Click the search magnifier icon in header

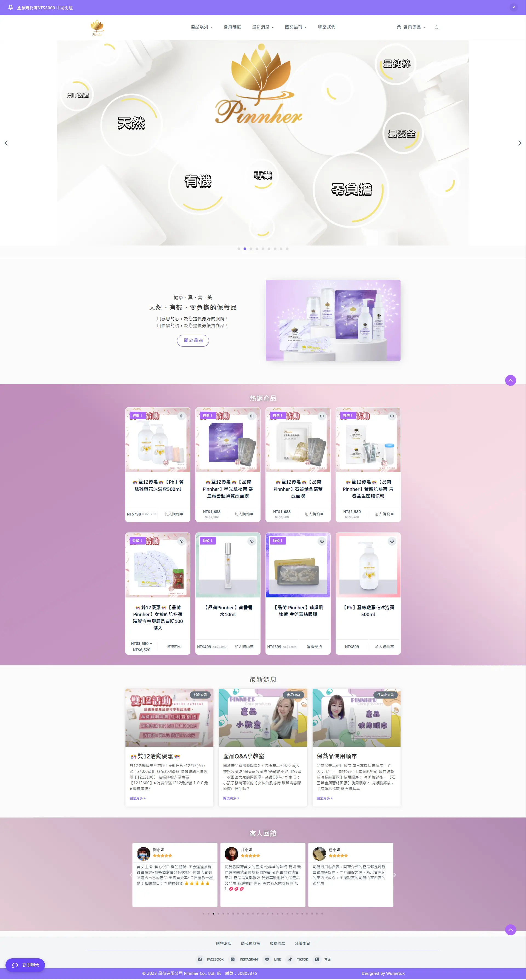[437, 27]
